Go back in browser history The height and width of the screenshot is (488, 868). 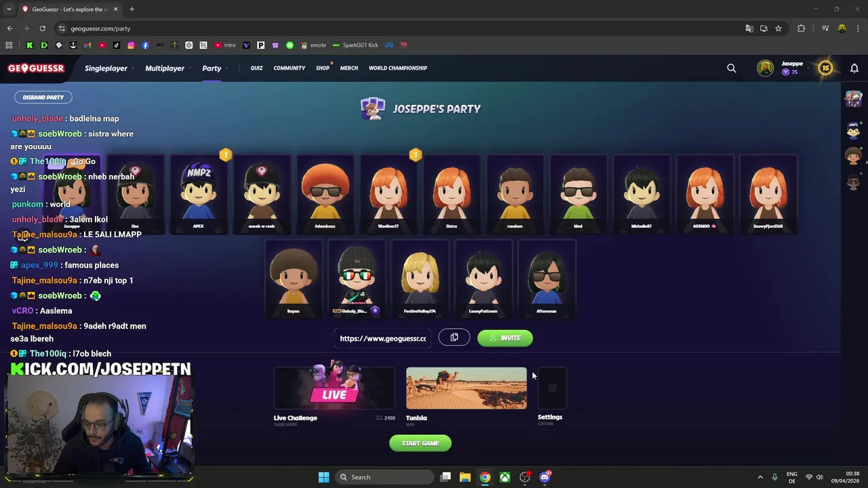9,28
